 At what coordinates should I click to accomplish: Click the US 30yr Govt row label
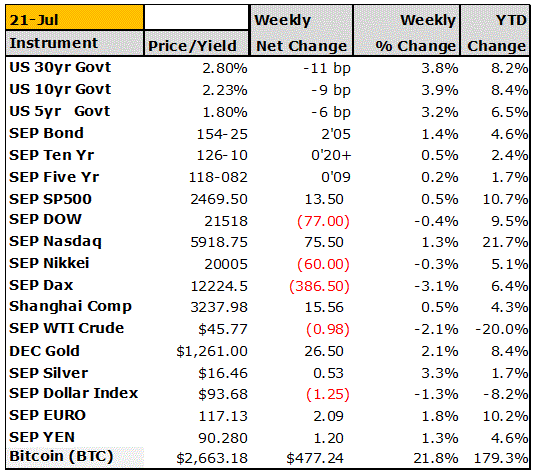(x=60, y=68)
